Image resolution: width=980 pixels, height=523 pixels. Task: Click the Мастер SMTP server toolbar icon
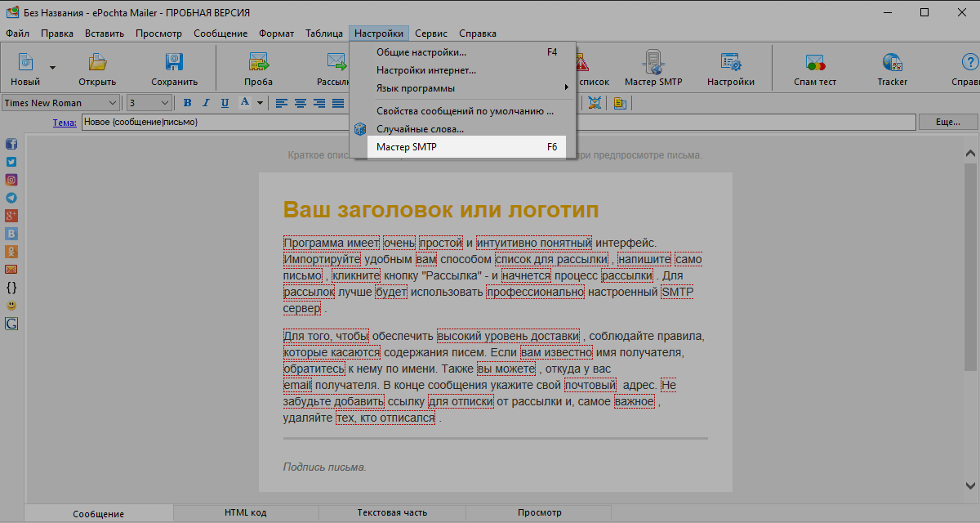click(653, 61)
